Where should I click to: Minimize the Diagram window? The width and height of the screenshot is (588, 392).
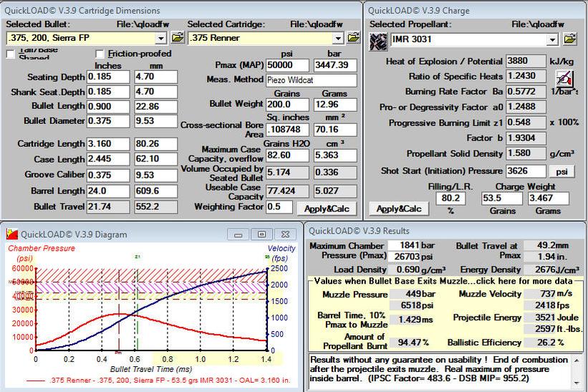click(241, 234)
